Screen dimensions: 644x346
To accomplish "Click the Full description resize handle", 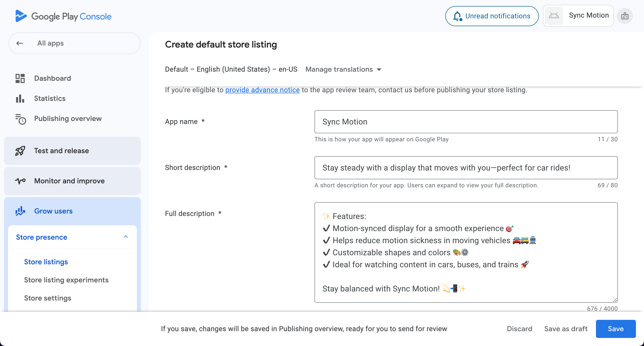I will tap(615, 300).
